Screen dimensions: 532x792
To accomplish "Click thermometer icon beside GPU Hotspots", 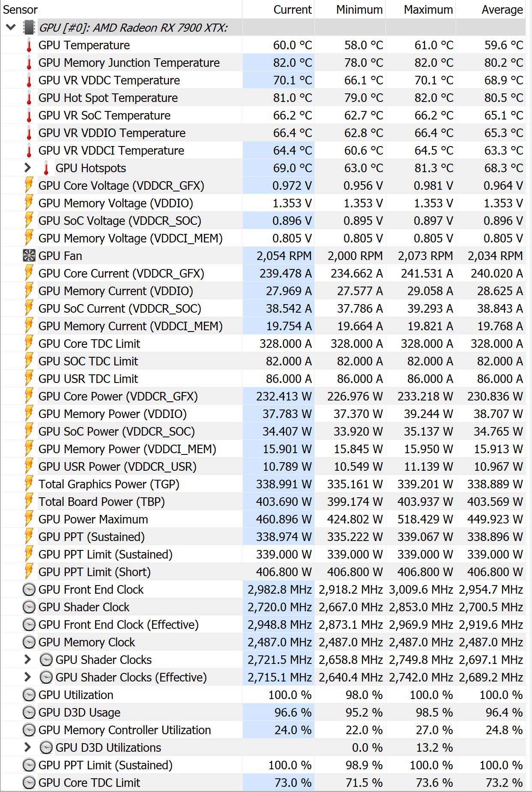I will (x=46, y=168).
